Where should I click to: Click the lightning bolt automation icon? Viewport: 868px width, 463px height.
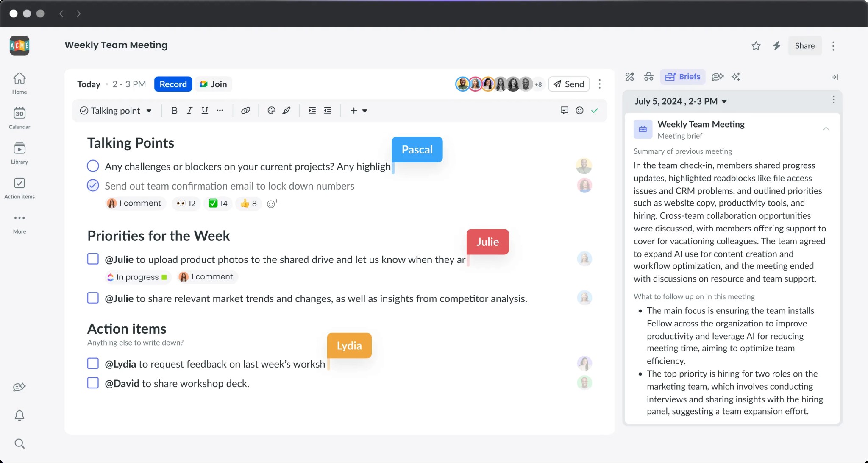click(x=776, y=46)
